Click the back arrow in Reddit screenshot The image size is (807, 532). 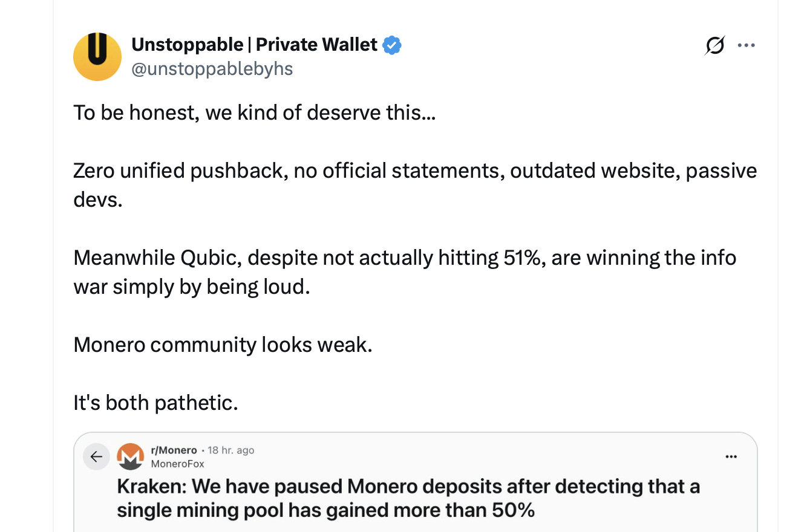[96, 457]
